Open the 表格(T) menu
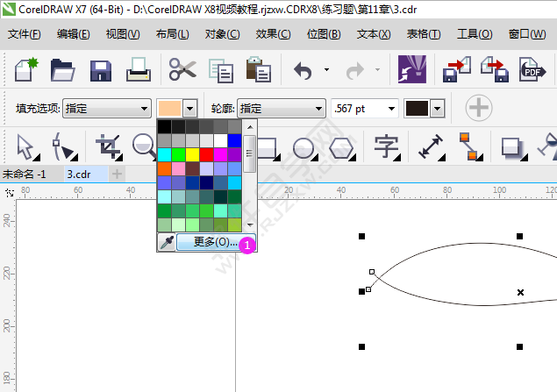This screenshot has width=557, height=392. click(424, 34)
